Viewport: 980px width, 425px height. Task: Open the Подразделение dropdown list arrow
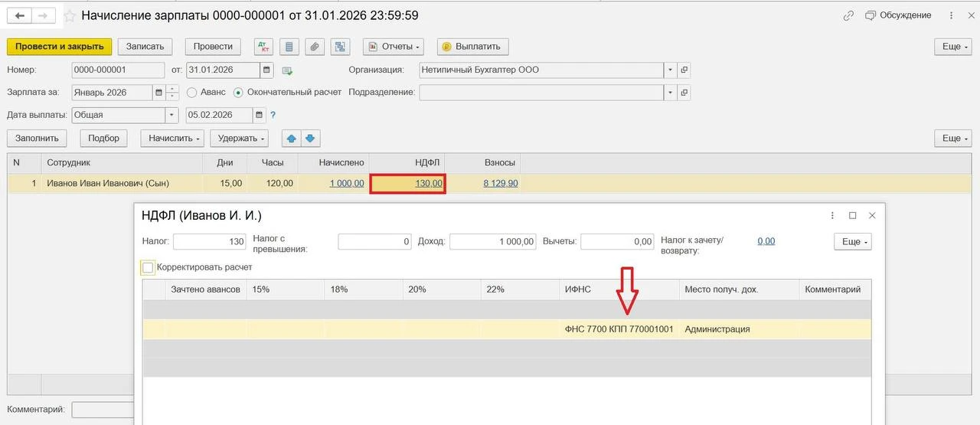pyautogui.click(x=670, y=93)
